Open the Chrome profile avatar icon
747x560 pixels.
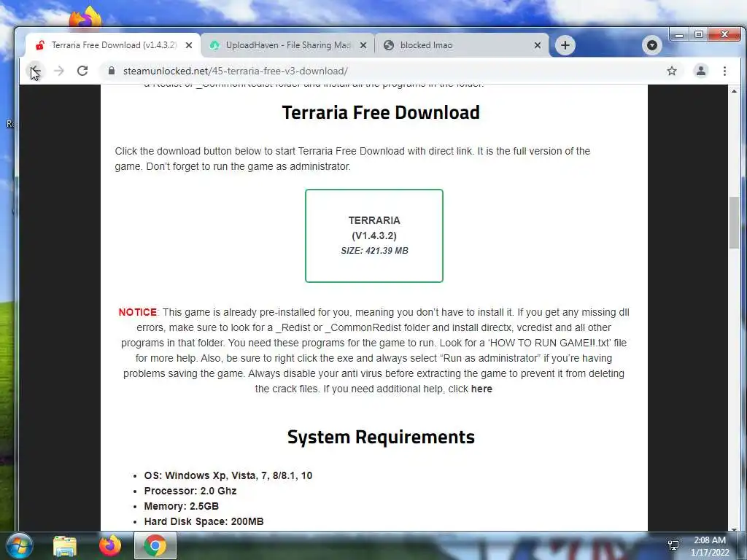pyautogui.click(x=701, y=71)
